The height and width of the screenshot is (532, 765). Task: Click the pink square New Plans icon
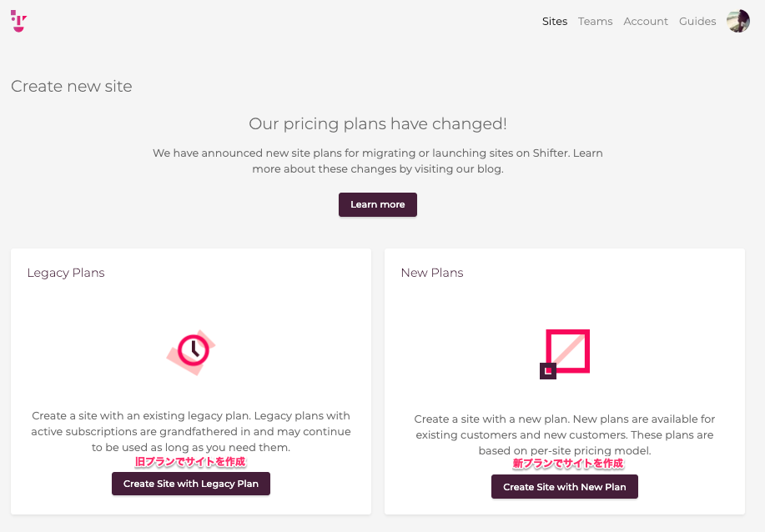[565, 354]
